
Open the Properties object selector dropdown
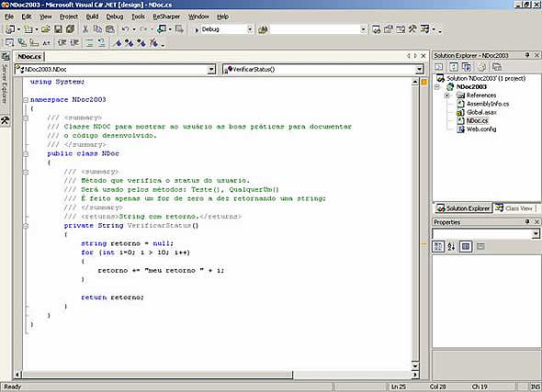[536, 234]
